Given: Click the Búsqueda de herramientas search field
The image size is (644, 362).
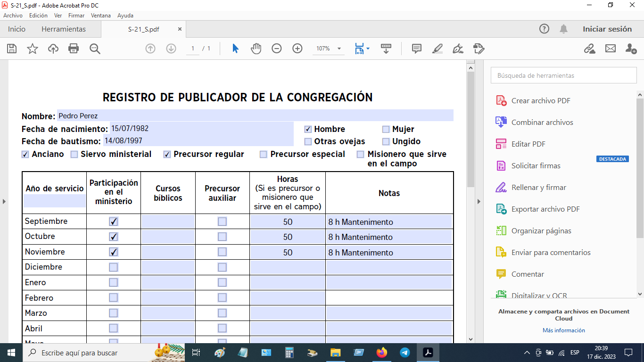Looking at the screenshot, I should [x=563, y=75].
